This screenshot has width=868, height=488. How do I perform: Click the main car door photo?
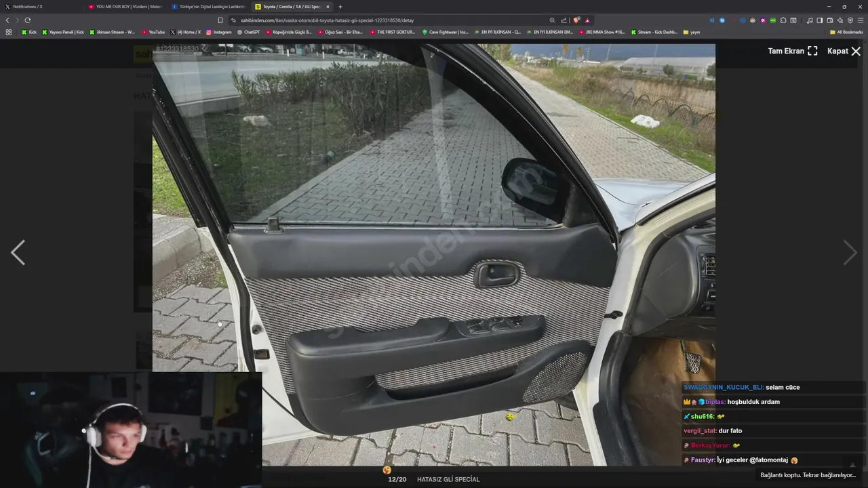click(433, 255)
